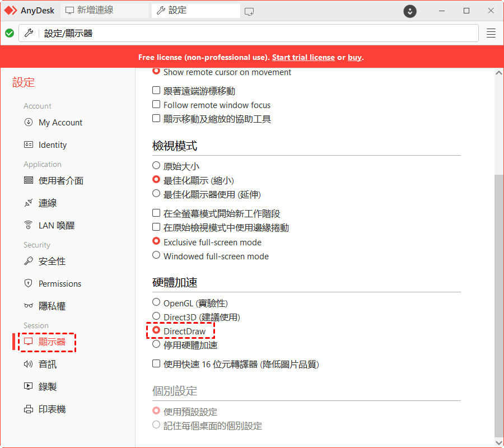
Task: Select OpenGL (實驗性) hardware acceleration
Action: (x=156, y=303)
